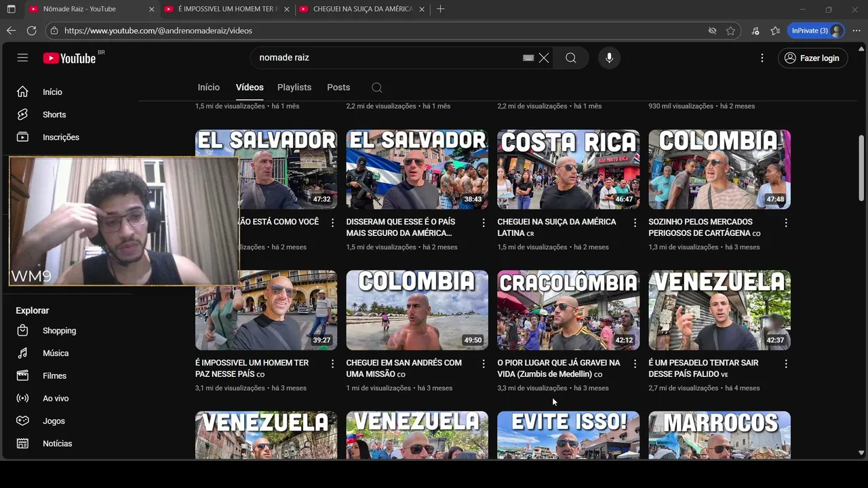The height and width of the screenshot is (488, 868).
Task: Open CHEGUEI NA SUIÇA DA AMÉRICA LATINA title
Action: (557, 227)
